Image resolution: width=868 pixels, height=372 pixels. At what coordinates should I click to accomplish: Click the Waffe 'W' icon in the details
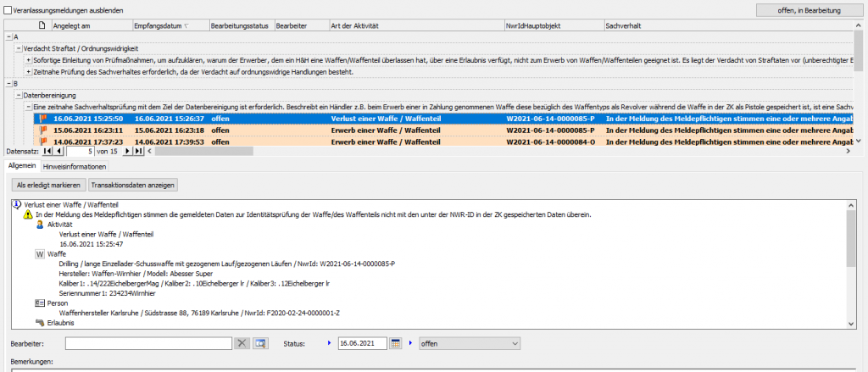pyautogui.click(x=40, y=253)
